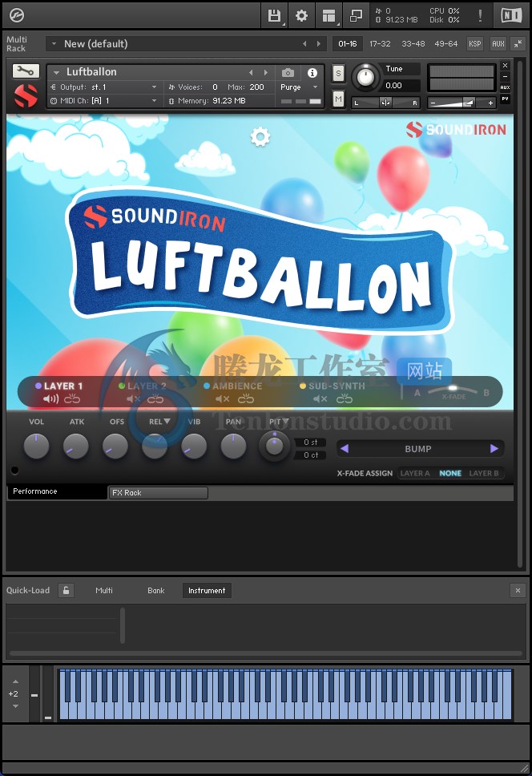This screenshot has width=532, height=776.
Task: Open Output st. 1 dropdown
Action: click(x=103, y=87)
